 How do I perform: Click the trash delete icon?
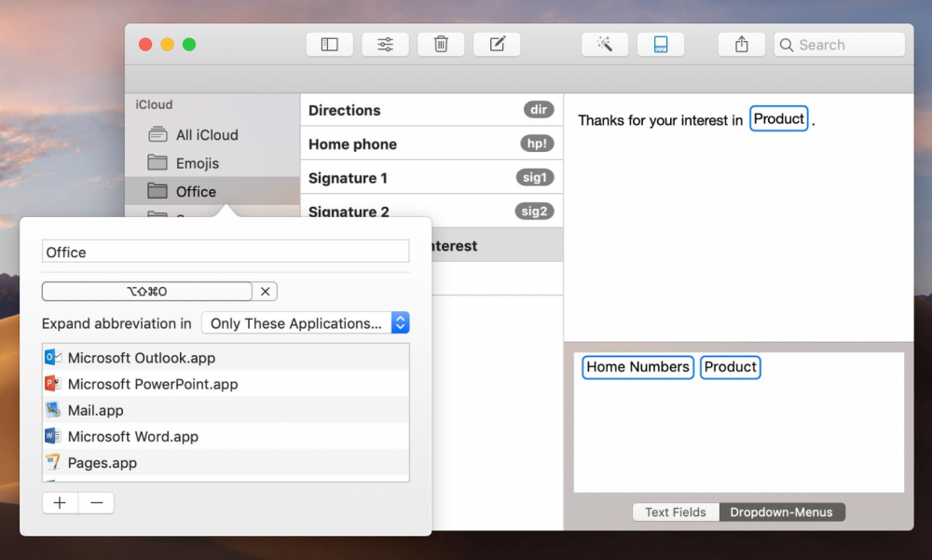tap(441, 45)
